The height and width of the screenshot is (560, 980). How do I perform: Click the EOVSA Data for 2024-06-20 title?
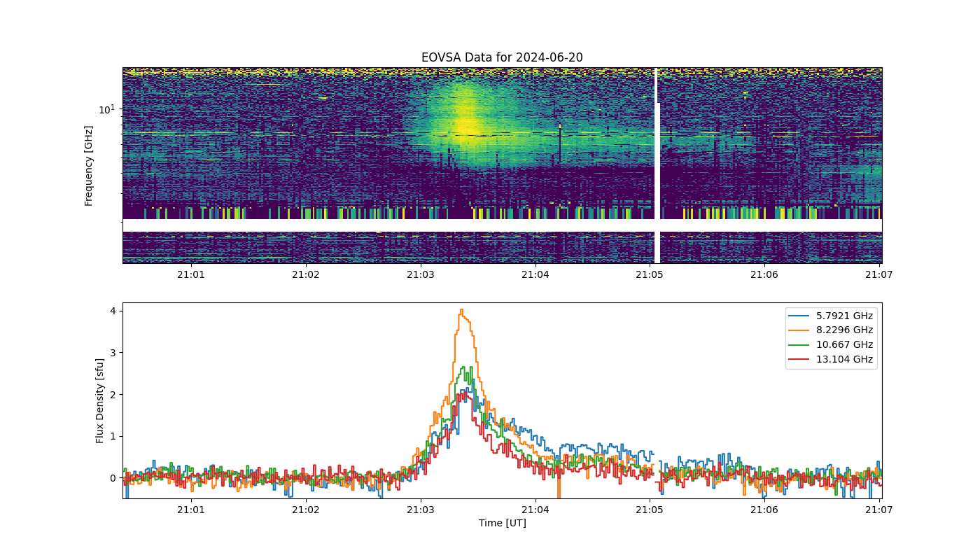click(x=502, y=57)
